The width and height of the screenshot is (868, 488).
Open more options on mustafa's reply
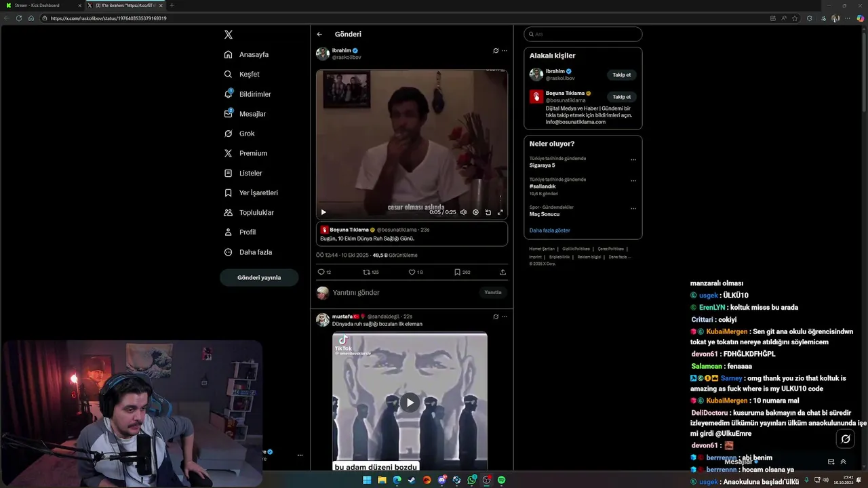pyautogui.click(x=505, y=317)
